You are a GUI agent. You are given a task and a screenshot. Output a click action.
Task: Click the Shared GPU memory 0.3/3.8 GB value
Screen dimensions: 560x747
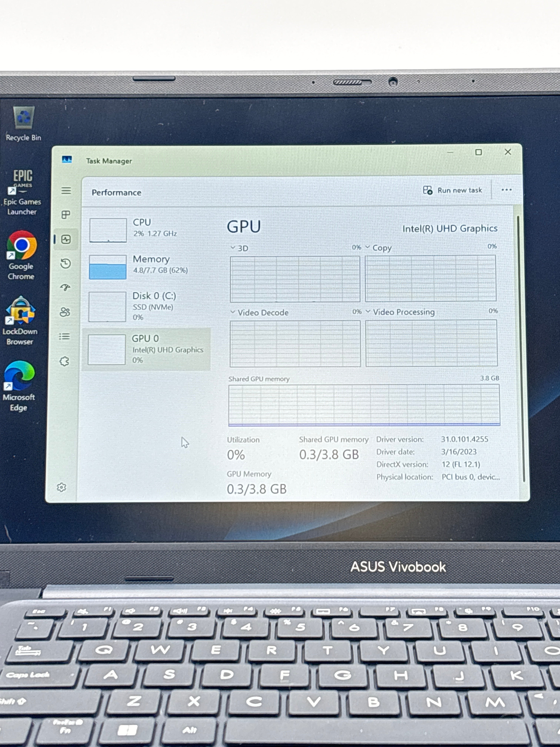(x=329, y=454)
